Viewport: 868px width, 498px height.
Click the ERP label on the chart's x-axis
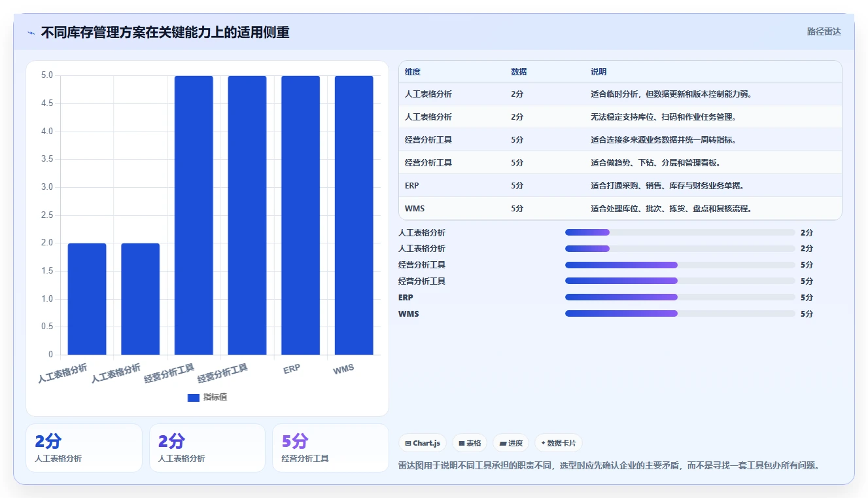click(292, 369)
